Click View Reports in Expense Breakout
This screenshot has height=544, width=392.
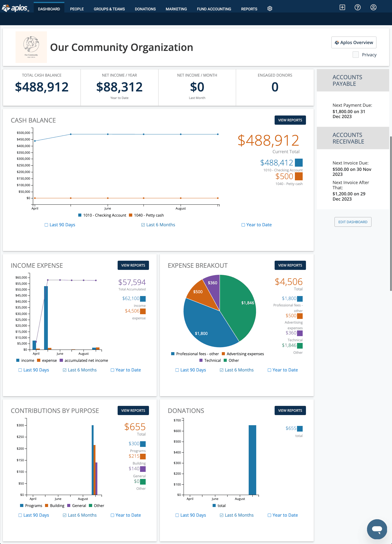click(x=290, y=265)
